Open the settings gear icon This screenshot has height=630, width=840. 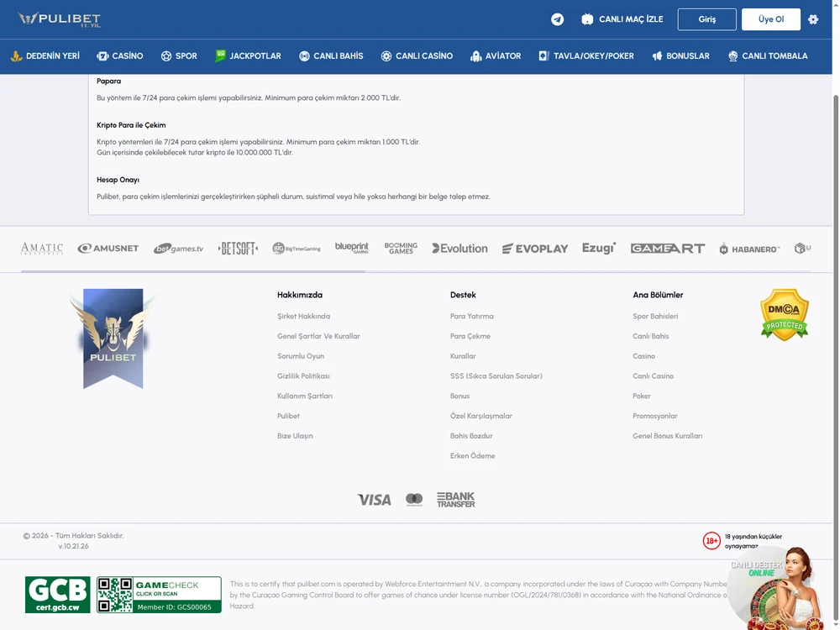pyautogui.click(x=813, y=19)
